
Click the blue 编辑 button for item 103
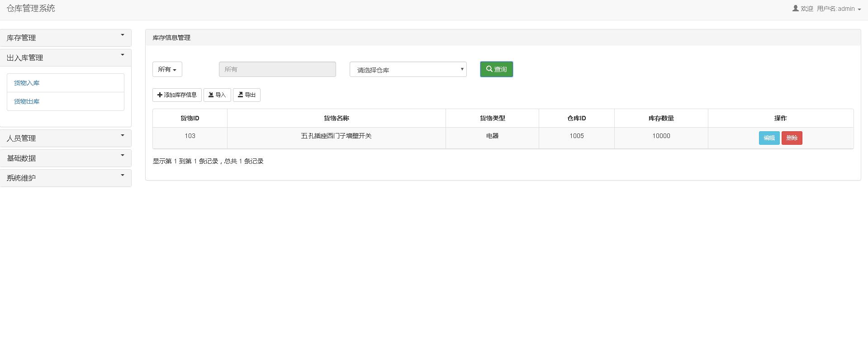(768, 138)
